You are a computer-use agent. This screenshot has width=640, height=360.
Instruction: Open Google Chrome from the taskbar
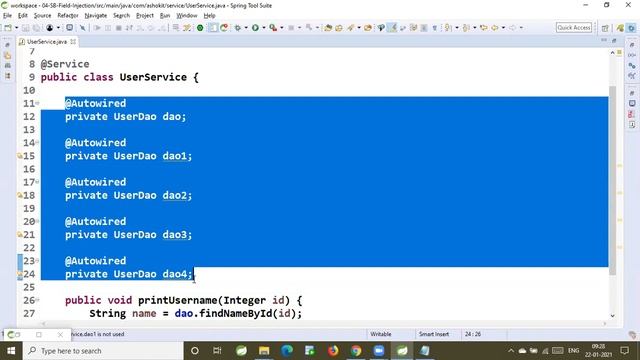click(x=356, y=351)
